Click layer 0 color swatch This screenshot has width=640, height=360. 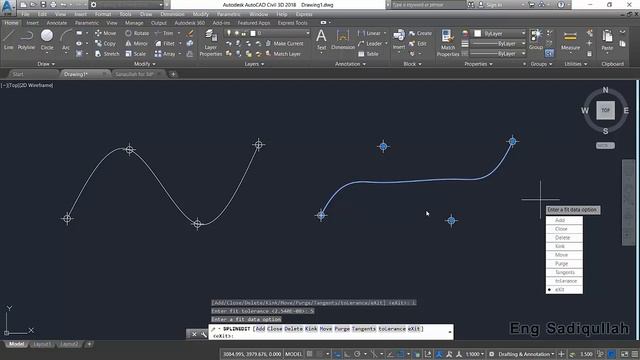point(253,33)
